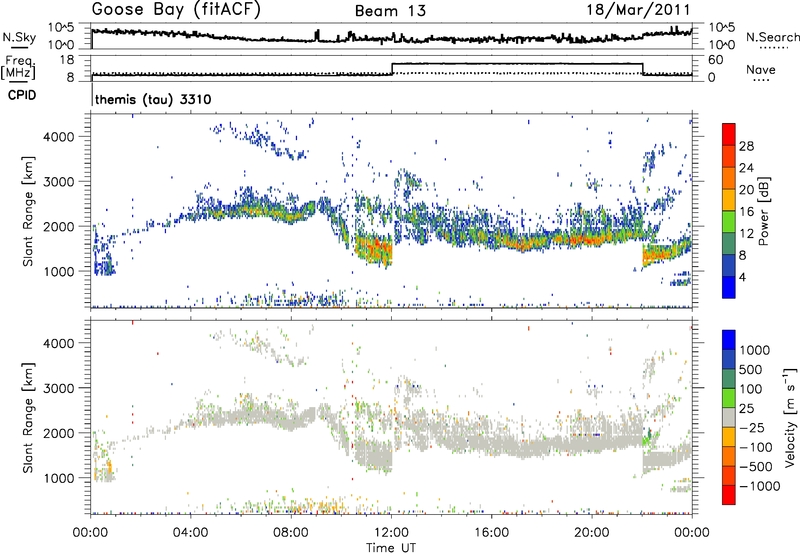The height and width of the screenshot is (554, 800).
Task: Click the '4' power colorbar tick
Action: pos(742,277)
